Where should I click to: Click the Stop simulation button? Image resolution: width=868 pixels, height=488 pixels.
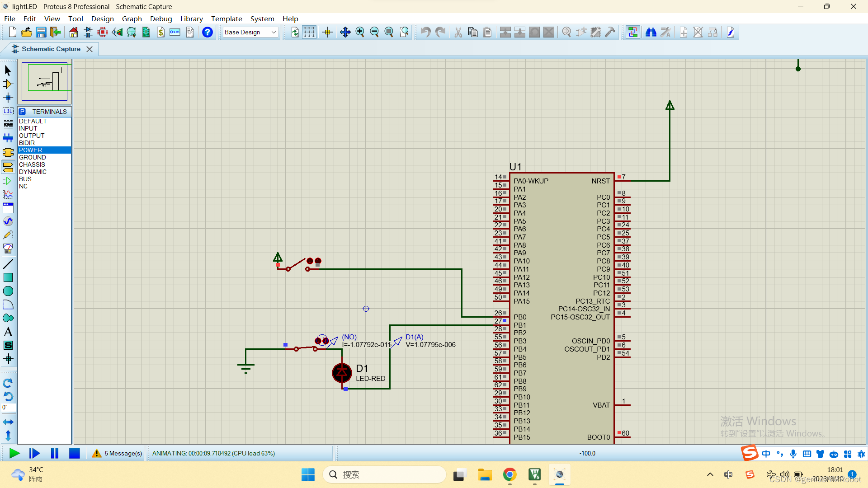pyautogui.click(x=75, y=453)
